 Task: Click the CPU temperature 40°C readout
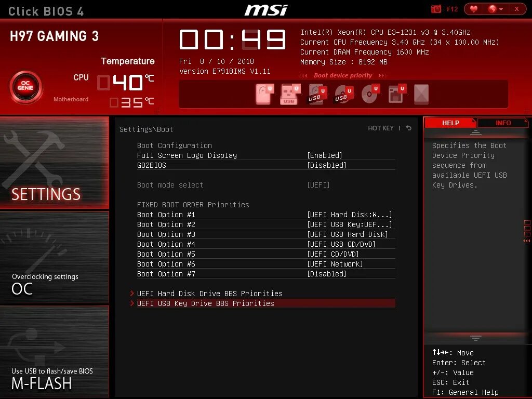[x=126, y=83]
